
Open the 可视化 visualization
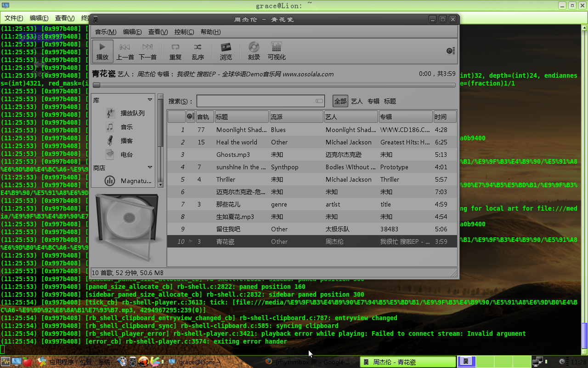click(277, 51)
